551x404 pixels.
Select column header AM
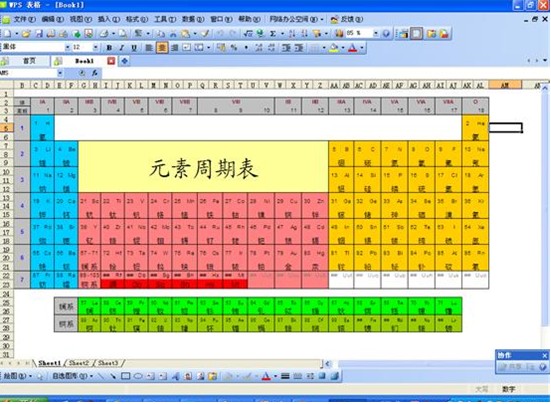pos(505,85)
